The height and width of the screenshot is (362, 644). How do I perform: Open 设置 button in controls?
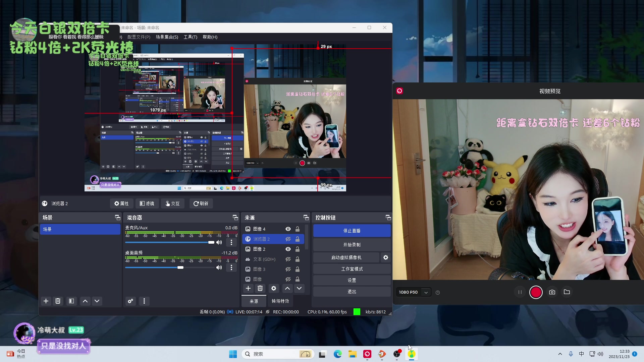click(x=352, y=280)
